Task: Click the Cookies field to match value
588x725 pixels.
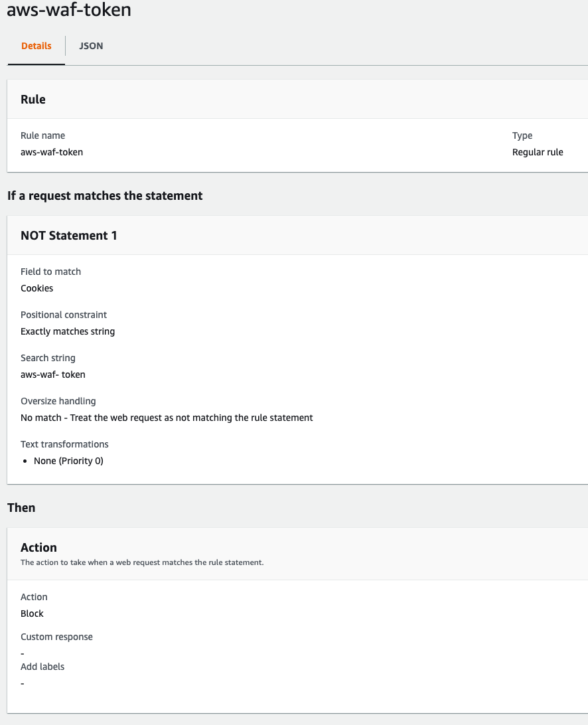Action: coord(37,288)
